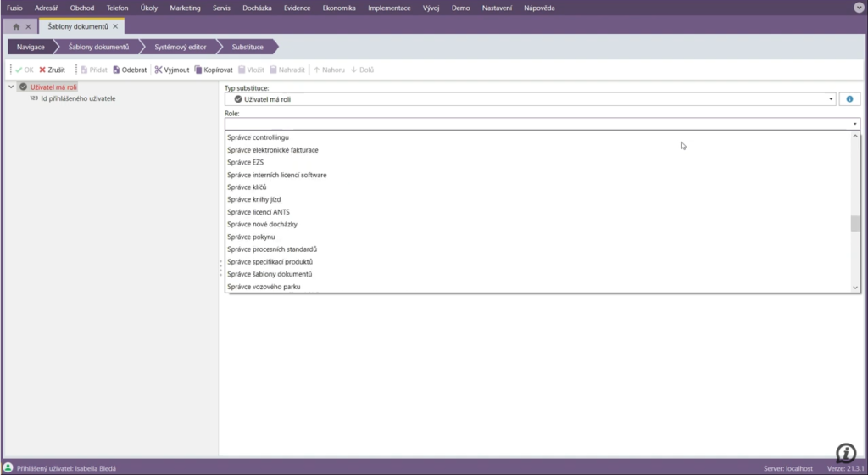Select Id přihlášeného uživatele tree item
The width and height of the screenshot is (868, 475).
coord(78,98)
